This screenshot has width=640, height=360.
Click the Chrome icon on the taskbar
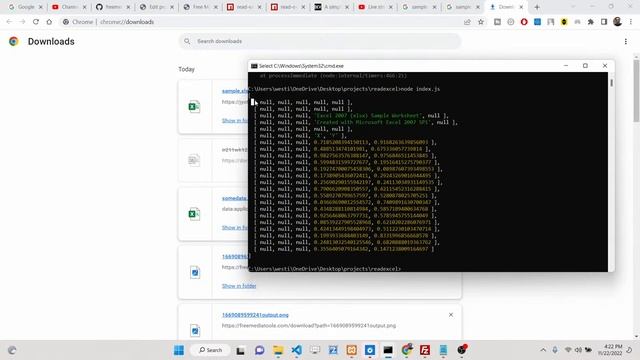407,350
